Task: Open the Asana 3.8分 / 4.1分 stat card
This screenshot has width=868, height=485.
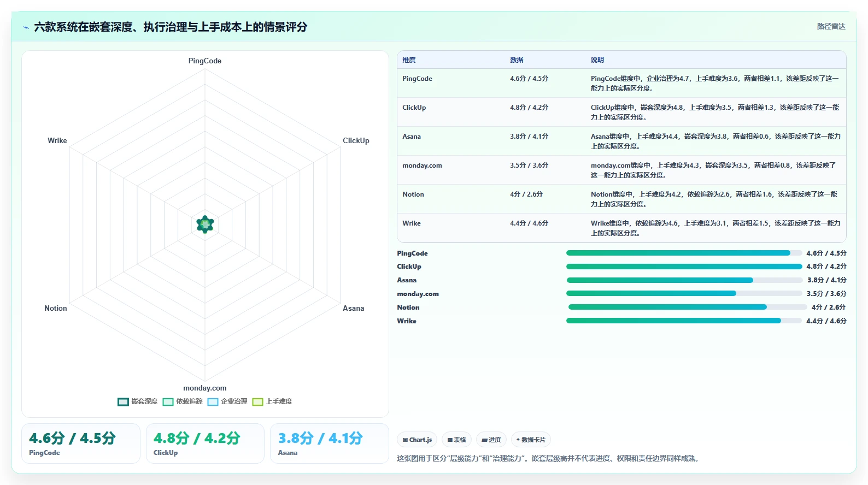Action: [x=330, y=443]
